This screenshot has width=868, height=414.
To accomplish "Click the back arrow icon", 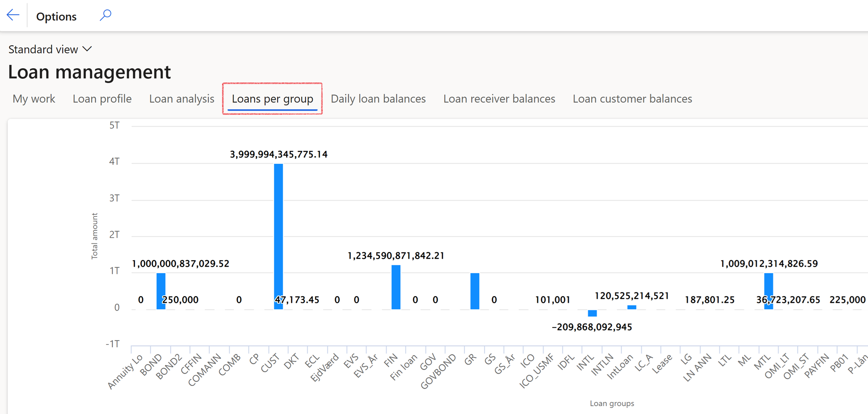I will click(13, 15).
